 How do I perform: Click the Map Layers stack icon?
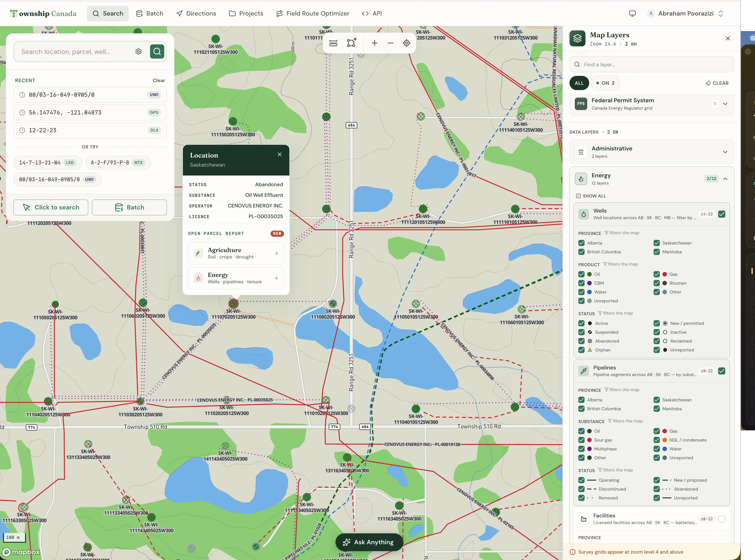click(577, 39)
